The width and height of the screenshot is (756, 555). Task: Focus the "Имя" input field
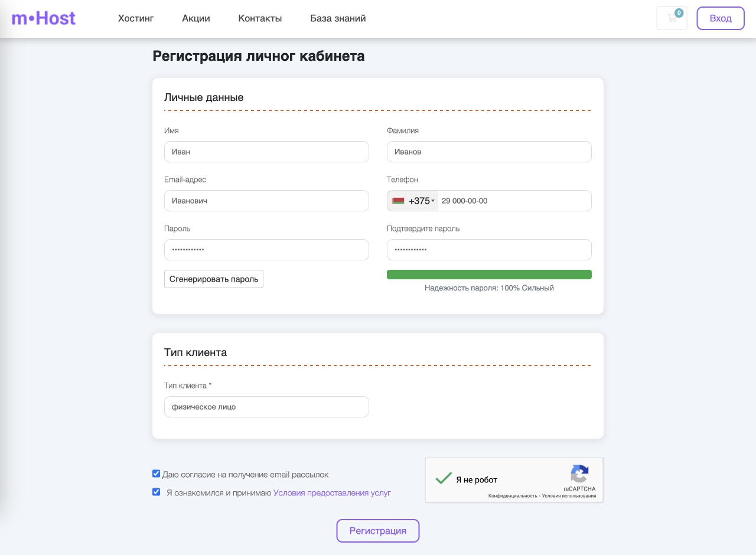coord(266,152)
